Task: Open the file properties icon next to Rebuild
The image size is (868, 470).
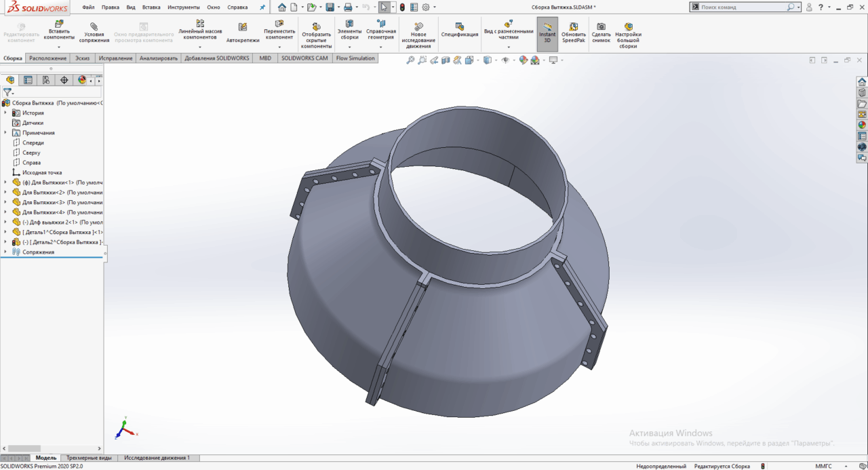Action: (x=414, y=7)
